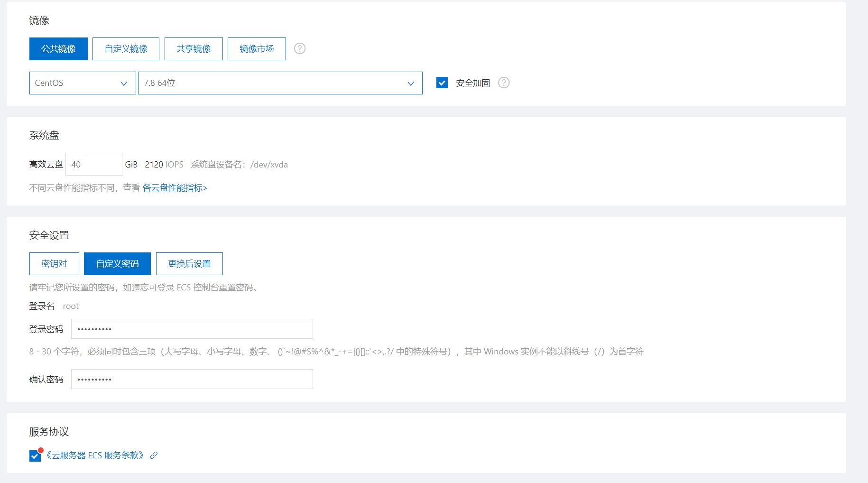Open 《云服务器 ECS 服务条款》 link
Image resolution: width=868 pixels, height=483 pixels.
point(95,455)
